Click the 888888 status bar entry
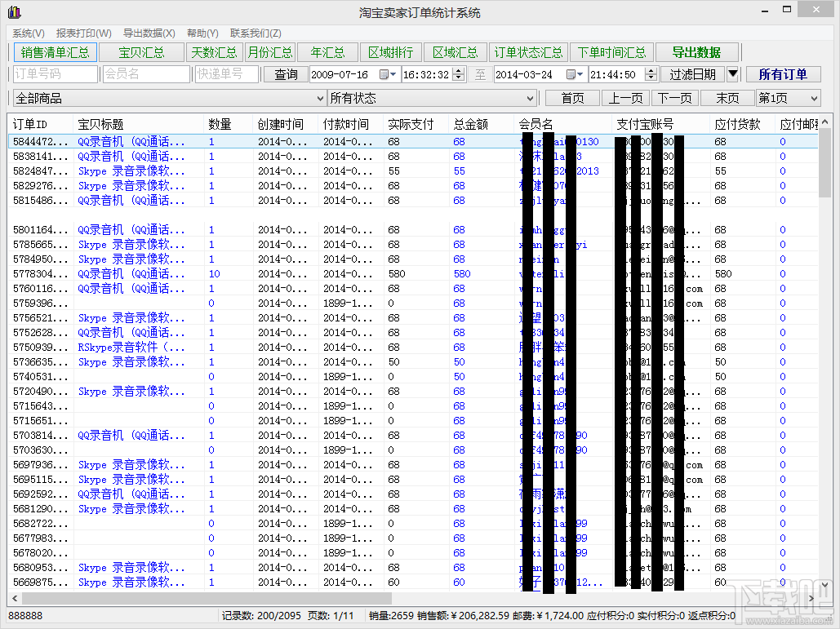The width and height of the screenshot is (840, 629). coord(25,616)
